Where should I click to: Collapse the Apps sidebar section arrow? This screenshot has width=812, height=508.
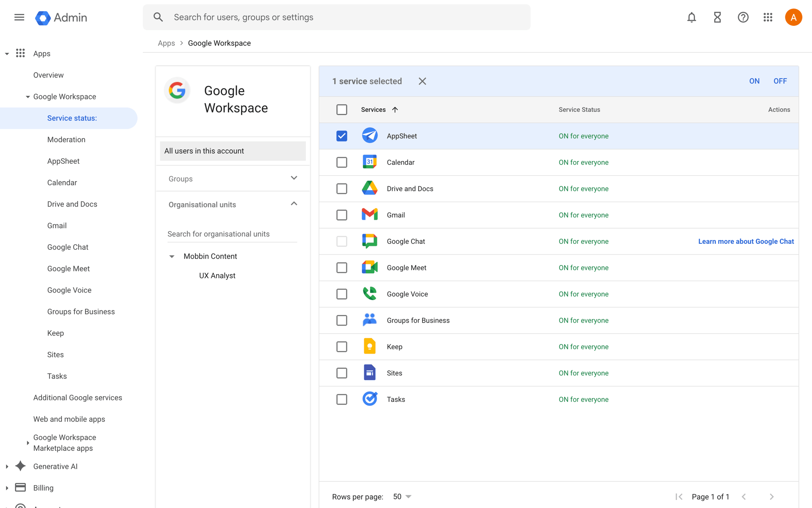pos(7,54)
